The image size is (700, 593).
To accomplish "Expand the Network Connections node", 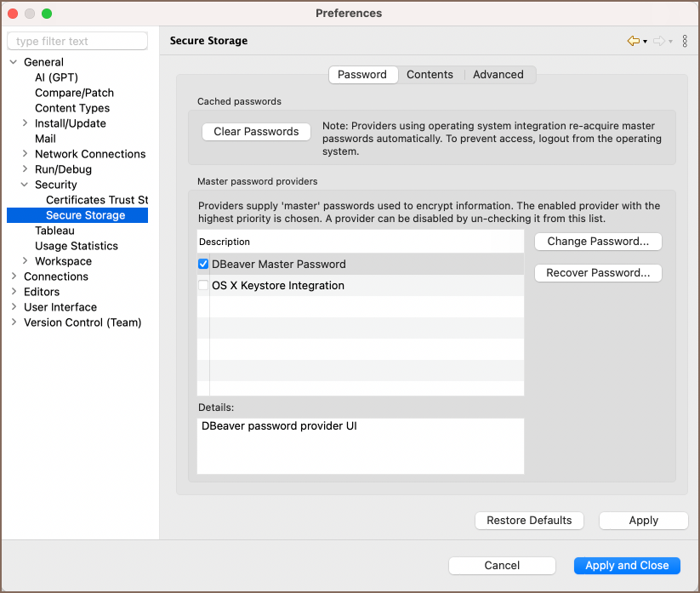I will pos(25,154).
